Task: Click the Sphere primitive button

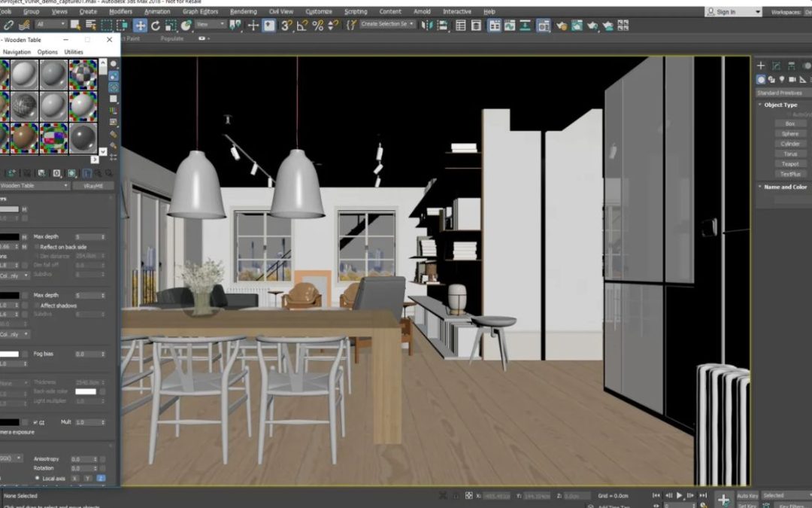Action: click(x=790, y=134)
